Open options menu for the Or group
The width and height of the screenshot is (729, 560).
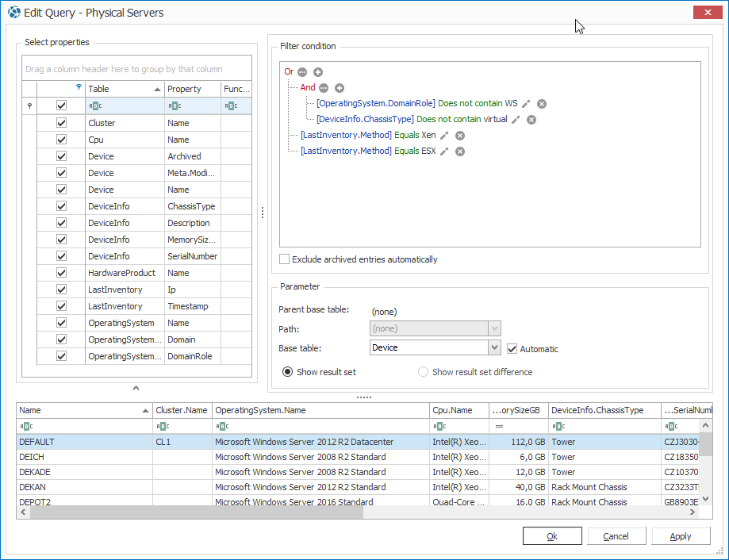click(302, 72)
